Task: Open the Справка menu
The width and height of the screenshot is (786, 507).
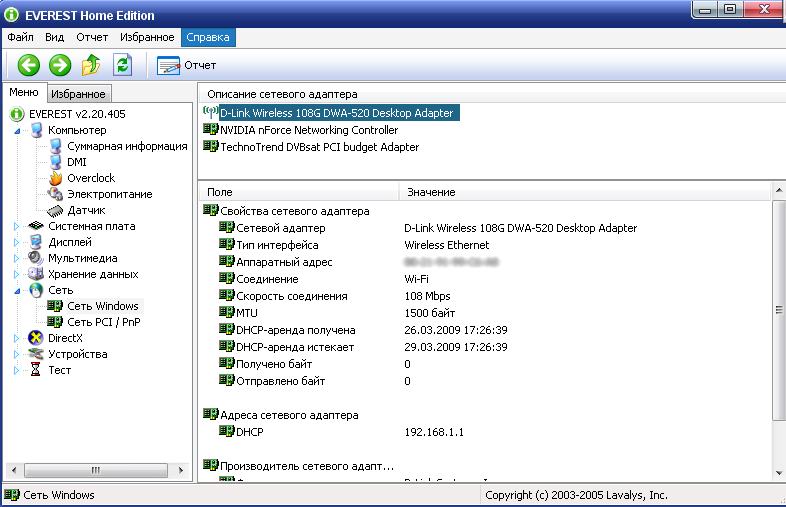Action: tap(208, 37)
